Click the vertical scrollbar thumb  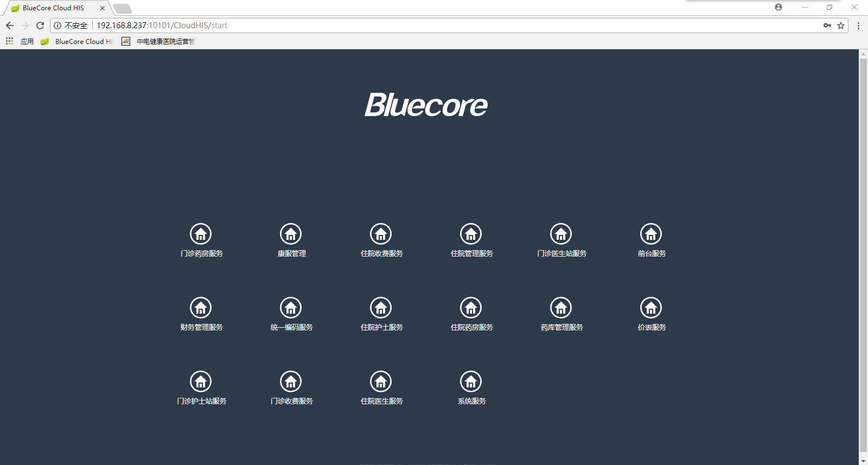(863, 254)
